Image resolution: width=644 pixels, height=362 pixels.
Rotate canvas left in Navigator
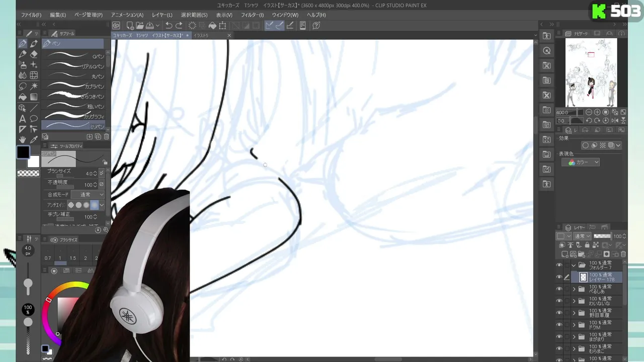coord(589,121)
